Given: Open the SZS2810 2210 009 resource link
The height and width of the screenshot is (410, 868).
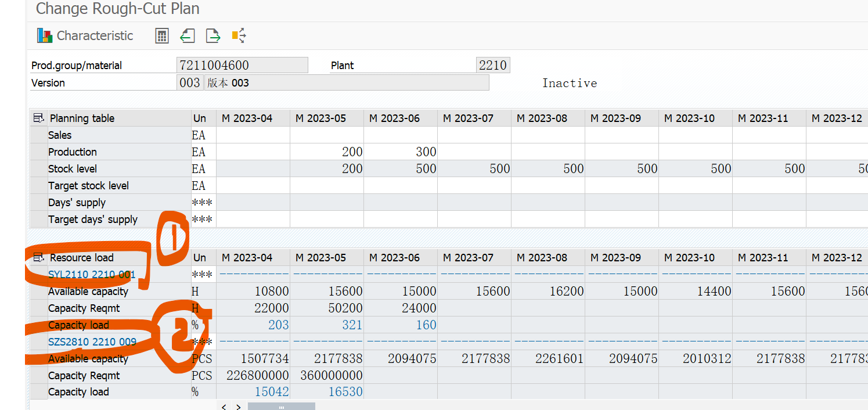Looking at the screenshot, I should 92,342.
